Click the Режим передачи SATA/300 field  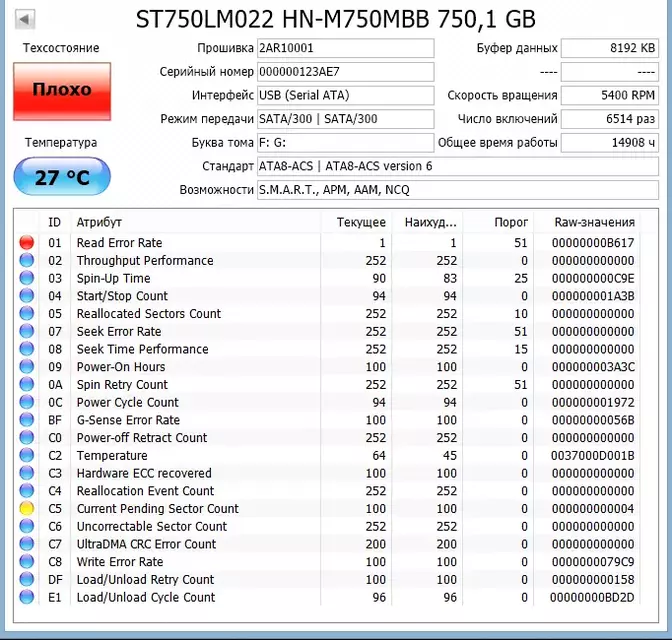(x=345, y=119)
